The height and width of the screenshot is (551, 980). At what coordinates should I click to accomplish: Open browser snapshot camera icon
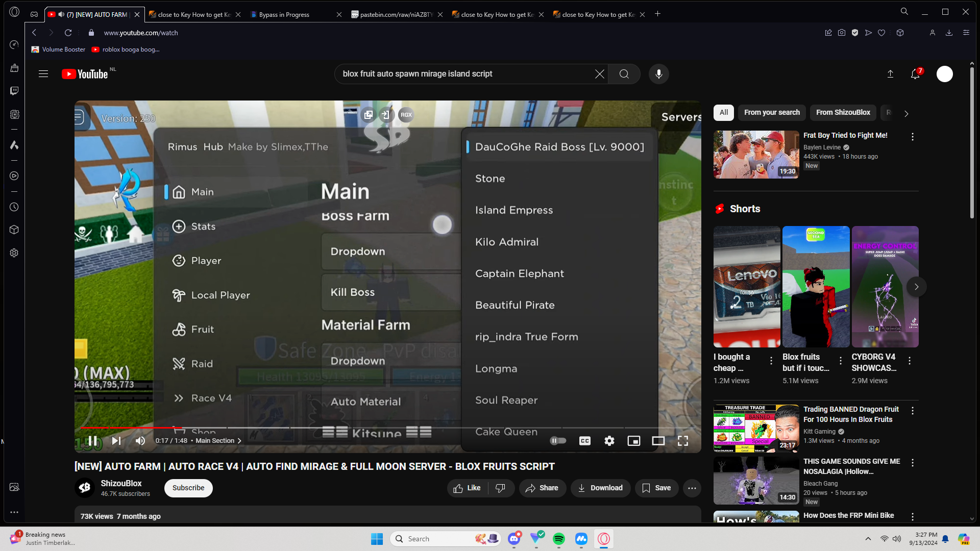pyautogui.click(x=842, y=33)
